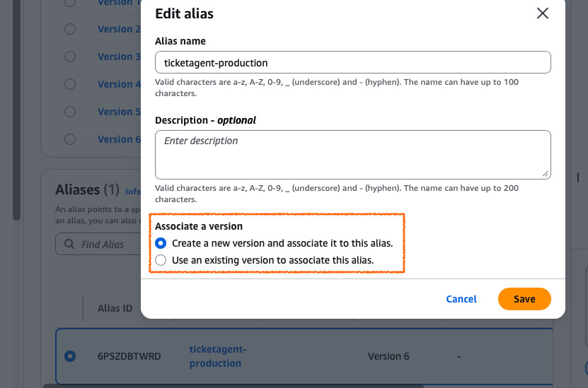588x388 pixels.
Task: Select the Version 4 radio button
Action: point(70,84)
